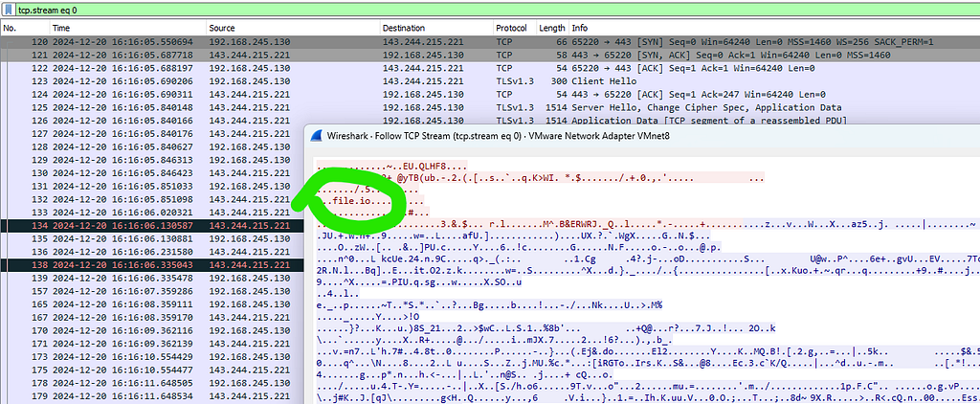Sort packets by the No. column
Screen dimensions: 980x404
point(25,28)
